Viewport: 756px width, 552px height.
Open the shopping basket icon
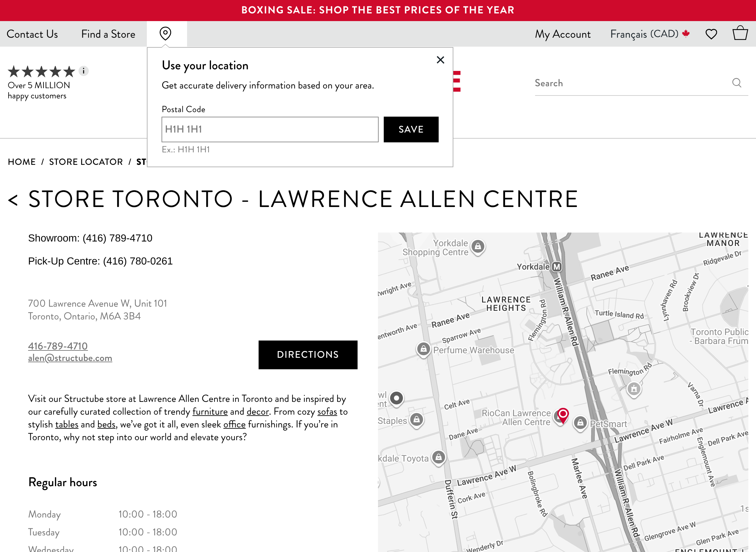(x=740, y=33)
